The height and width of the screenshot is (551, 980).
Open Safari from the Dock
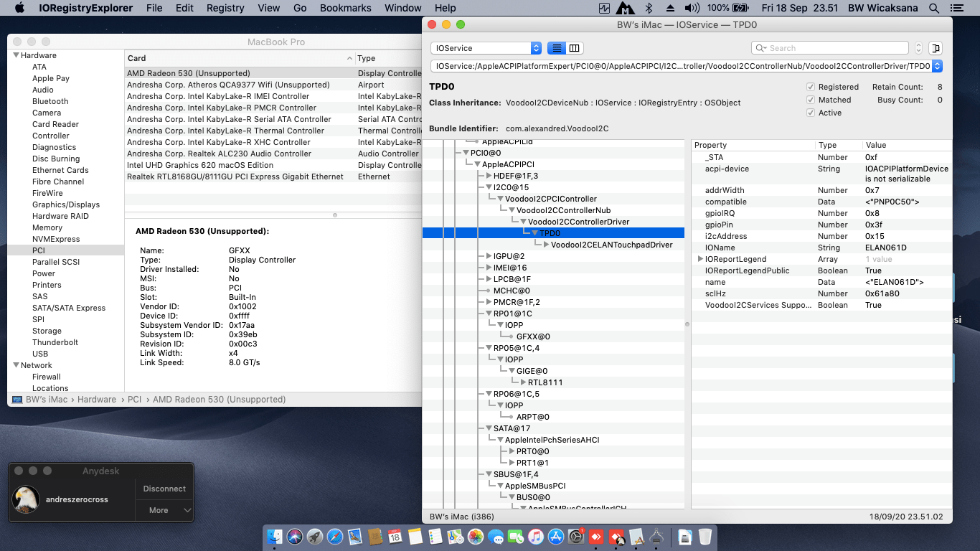click(x=335, y=536)
